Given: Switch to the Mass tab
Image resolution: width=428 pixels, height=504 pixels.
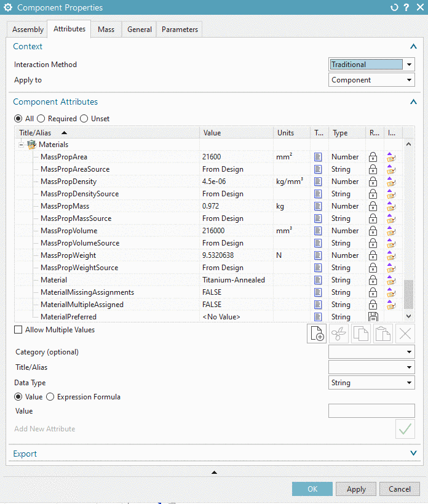Looking at the screenshot, I should 106,30.
